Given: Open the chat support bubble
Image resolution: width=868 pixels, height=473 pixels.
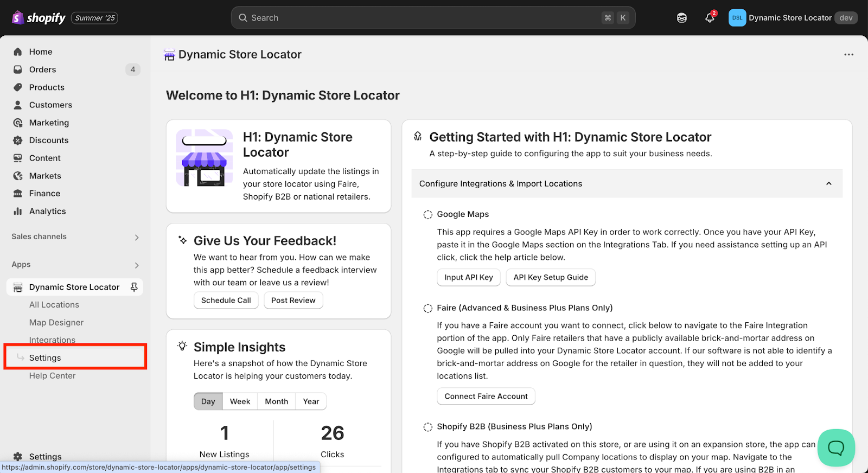Looking at the screenshot, I should (836, 448).
